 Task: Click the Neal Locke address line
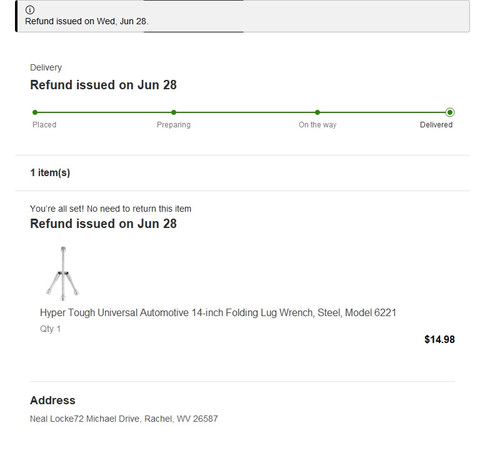tap(124, 419)
